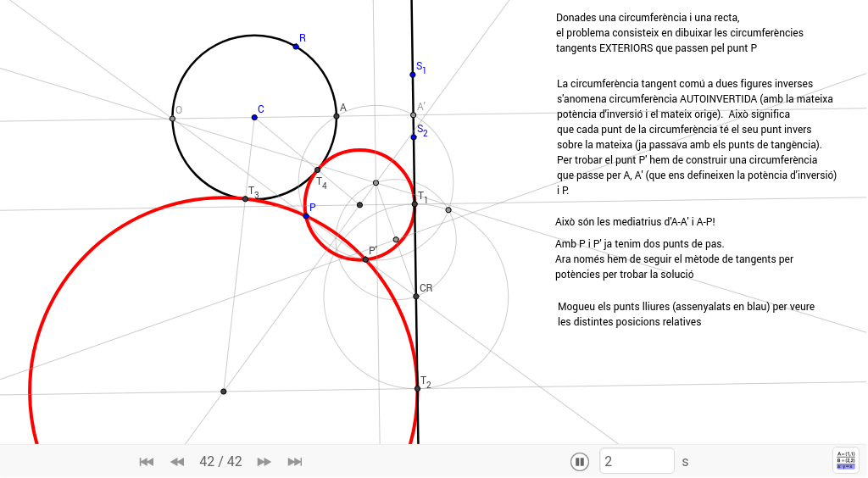Click text 'Donades una circumferència i una recta,'

[x=648, y=18]
